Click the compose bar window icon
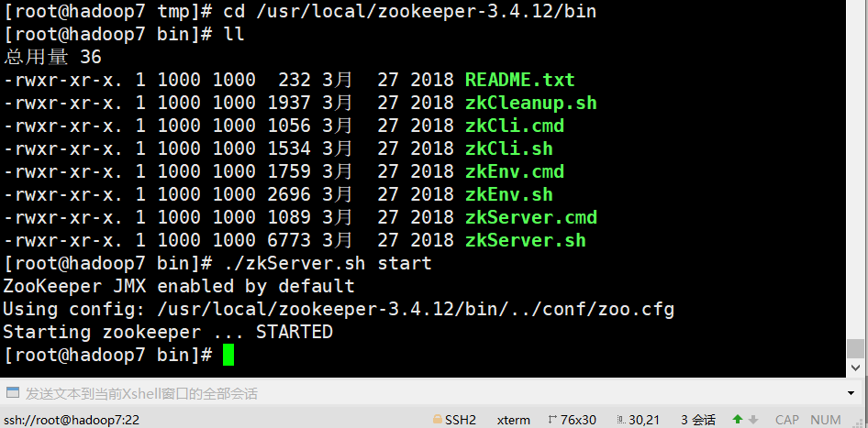This screenshot has height=428, width=868. [12, 393]
